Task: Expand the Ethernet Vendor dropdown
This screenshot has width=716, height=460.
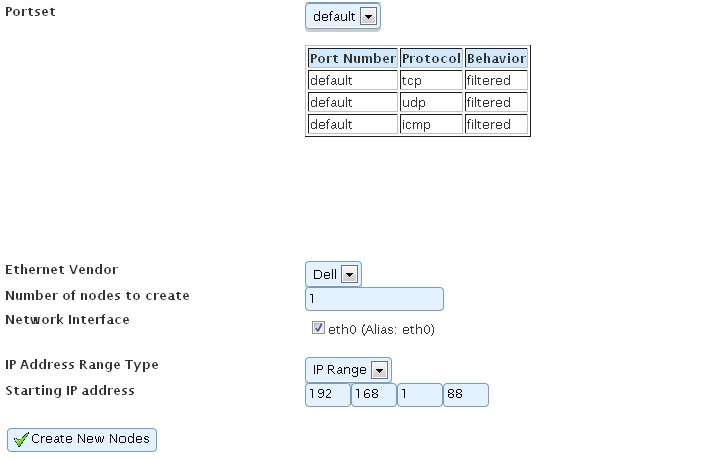Action: coord(333,274)
